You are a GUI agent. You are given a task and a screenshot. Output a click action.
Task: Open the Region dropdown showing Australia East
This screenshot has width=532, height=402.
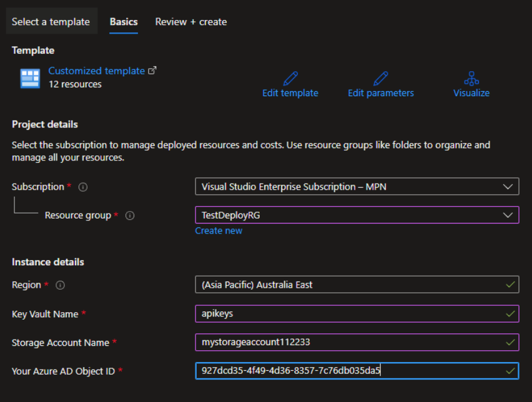tap(357, 284)
